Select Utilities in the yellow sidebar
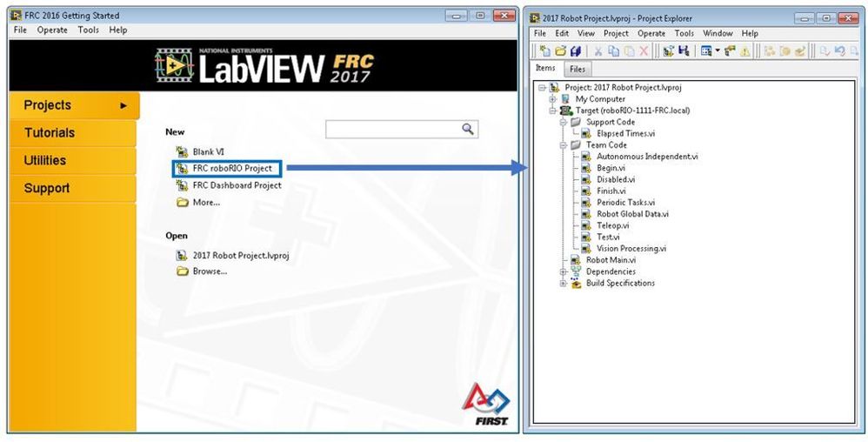This screenshot has height=442, width=868. point(72,161)
